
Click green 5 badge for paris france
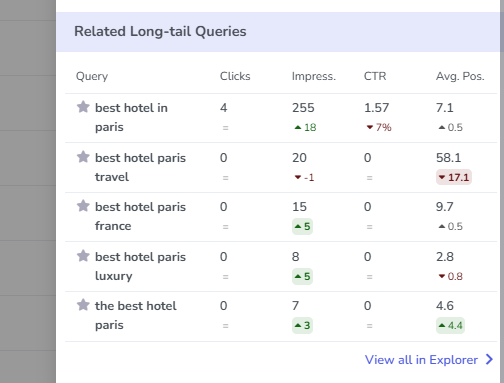[302, 227]
